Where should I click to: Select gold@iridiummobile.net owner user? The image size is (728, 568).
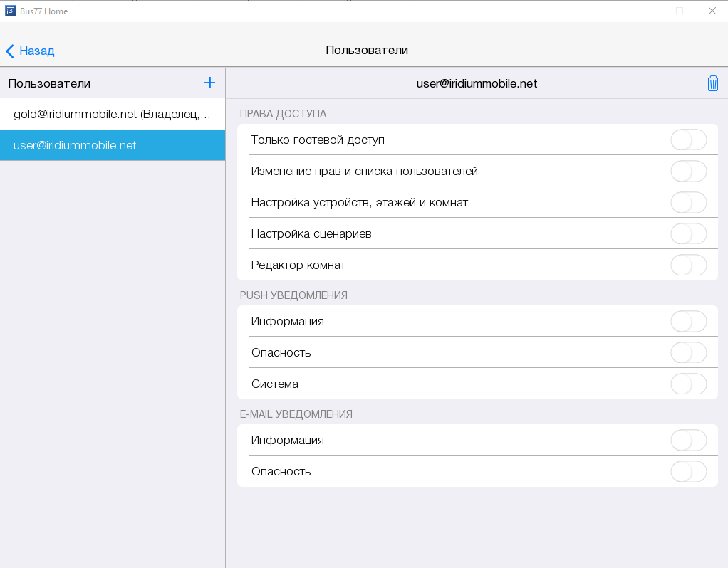(x=113, y=114)
